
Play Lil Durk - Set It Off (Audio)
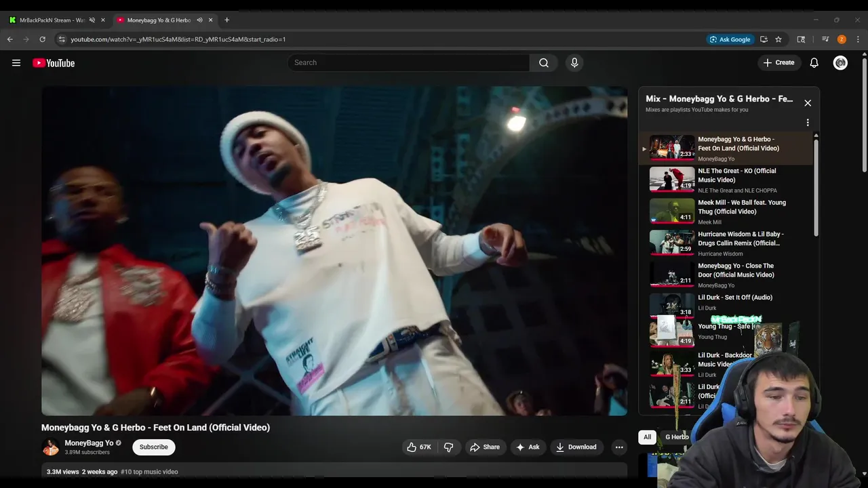click(726, 306)
